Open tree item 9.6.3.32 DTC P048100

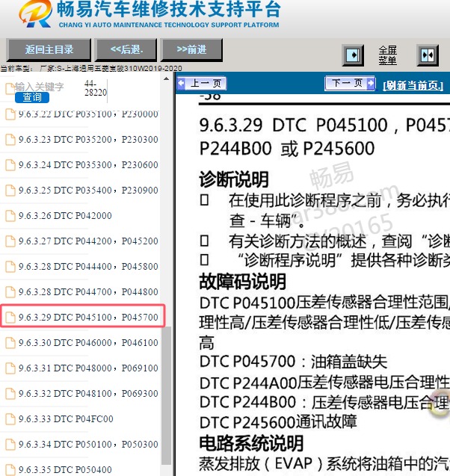coord(88,393)
